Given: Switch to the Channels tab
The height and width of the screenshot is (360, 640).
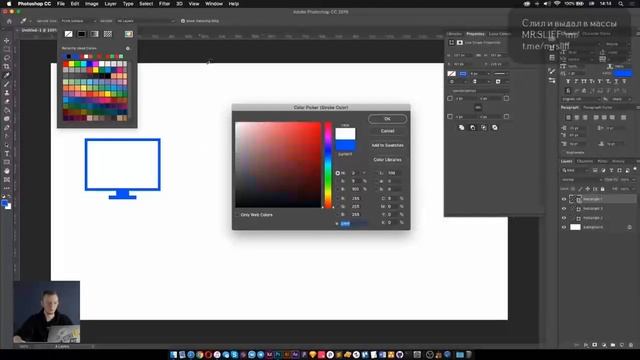Looking at the screenshot, I should [585, 161].
